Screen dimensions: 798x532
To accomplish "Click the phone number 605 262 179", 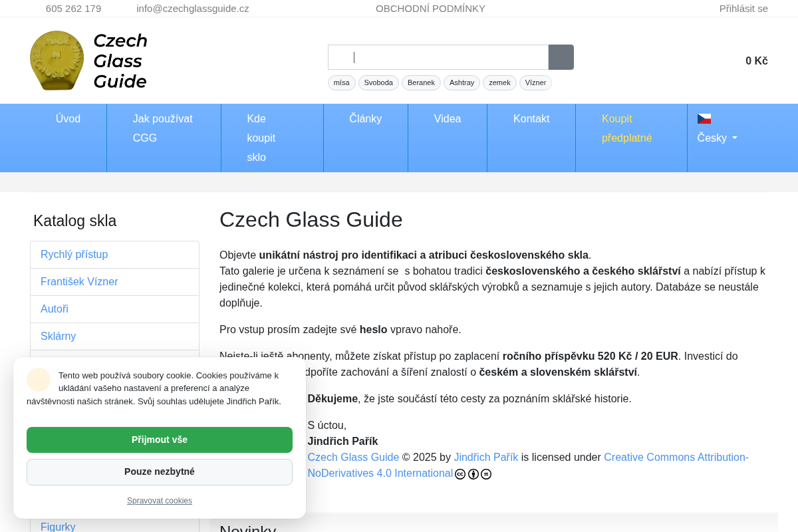I will (73, 9).
